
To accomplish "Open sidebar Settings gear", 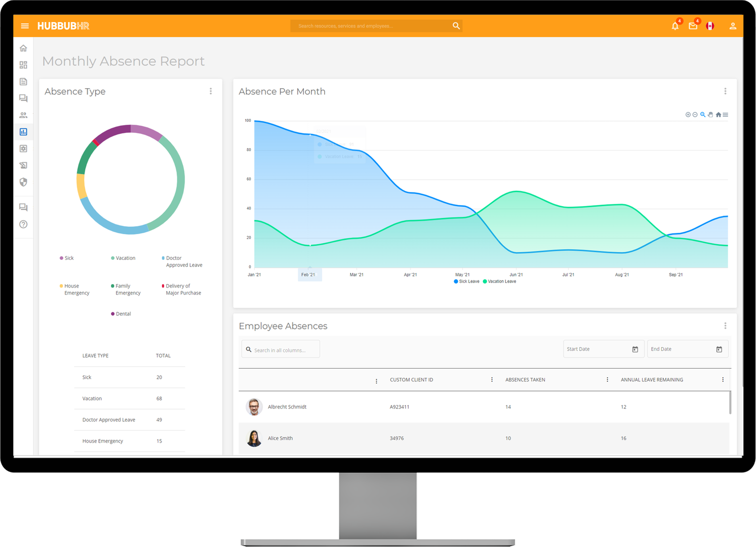I will [23, 149].
